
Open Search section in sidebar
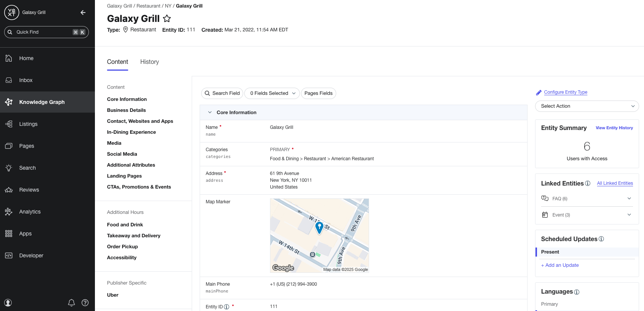47,168
